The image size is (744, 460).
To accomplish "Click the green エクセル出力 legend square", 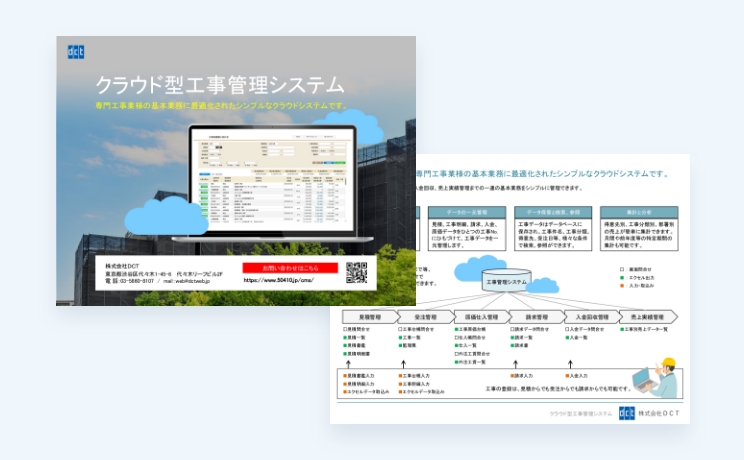I will coord(622,277).
